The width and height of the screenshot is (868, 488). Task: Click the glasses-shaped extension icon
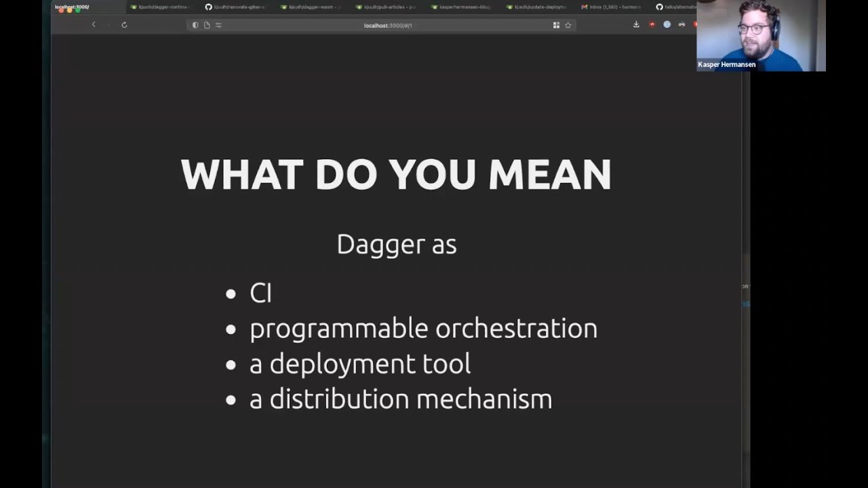pyautogui.click(x=682, y=24)
